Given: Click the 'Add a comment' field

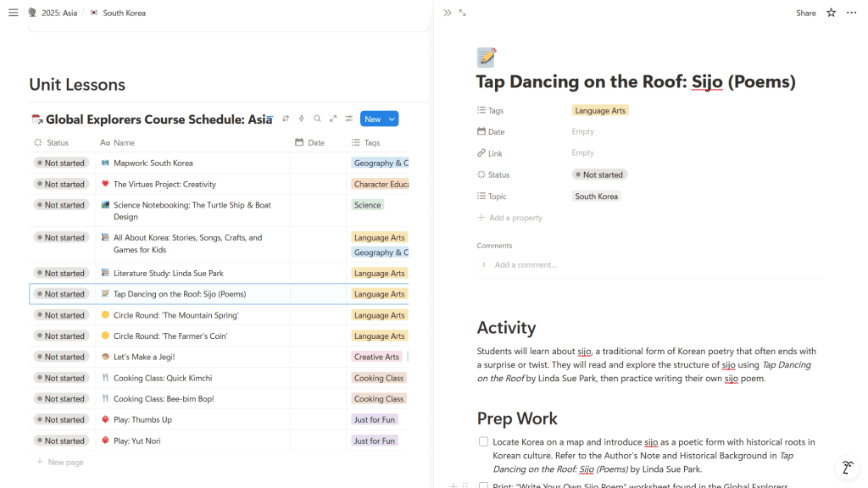Looking at the screenshot, I should tap(526, 264).
